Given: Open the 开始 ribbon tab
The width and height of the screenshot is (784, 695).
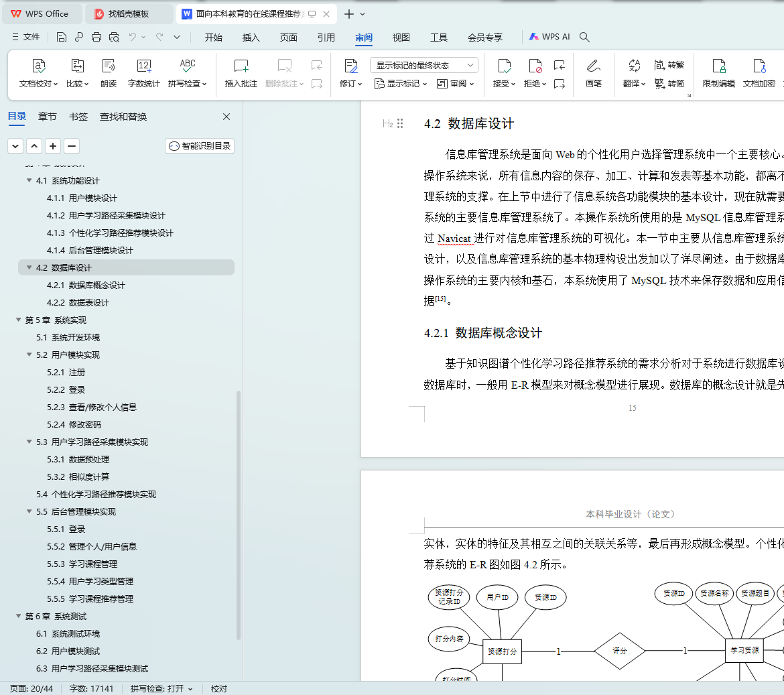Looking at the screenshot, I should [214, 38].
